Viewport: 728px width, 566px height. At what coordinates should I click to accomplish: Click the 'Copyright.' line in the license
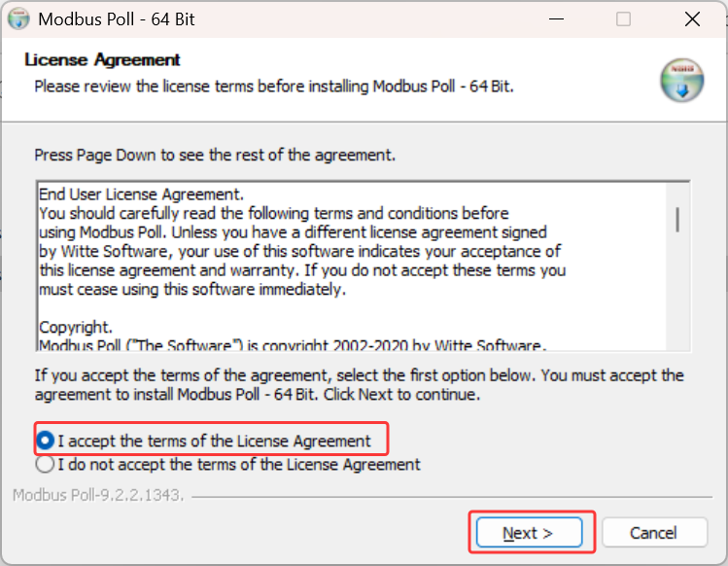76,327
